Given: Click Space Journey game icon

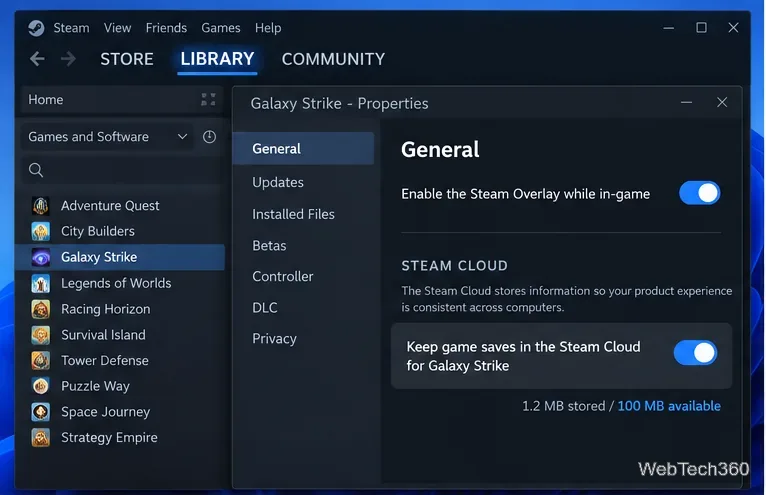Looking at the screenshot, I should [41, 412].
